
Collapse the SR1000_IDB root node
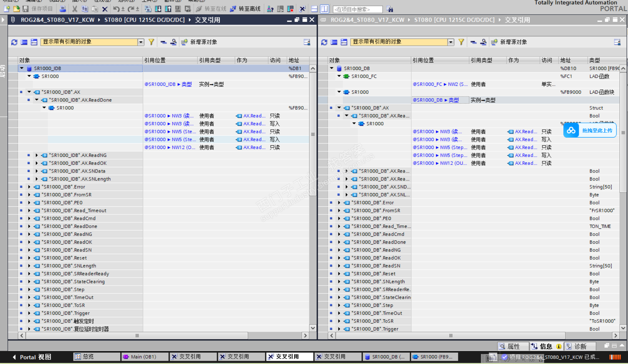coord(22,68)
